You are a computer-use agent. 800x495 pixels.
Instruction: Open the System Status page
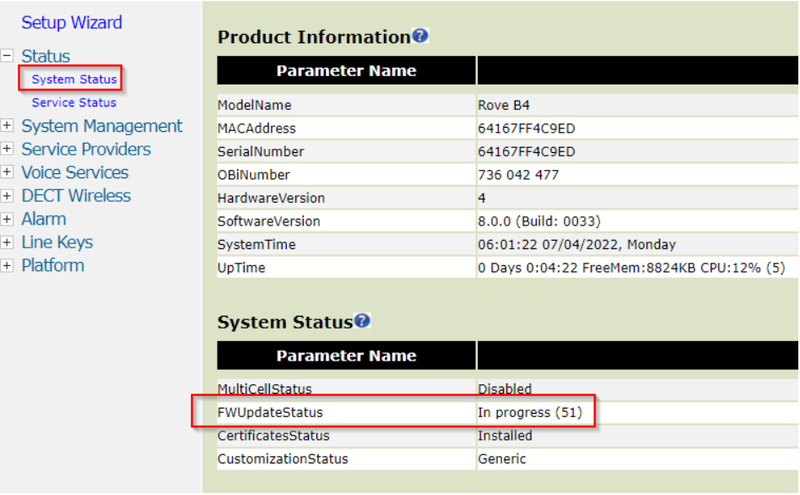coord(74,79)
